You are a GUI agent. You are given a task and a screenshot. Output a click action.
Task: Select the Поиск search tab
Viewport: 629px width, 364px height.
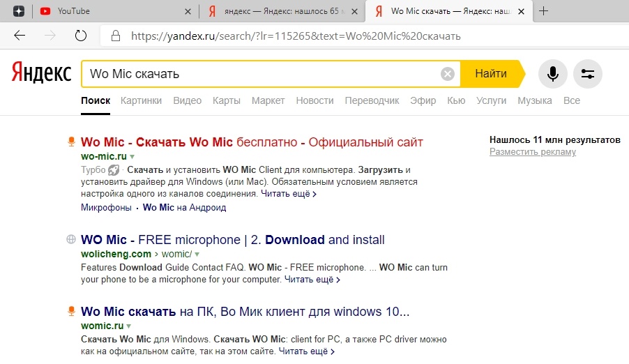click(x=96, y=100)
